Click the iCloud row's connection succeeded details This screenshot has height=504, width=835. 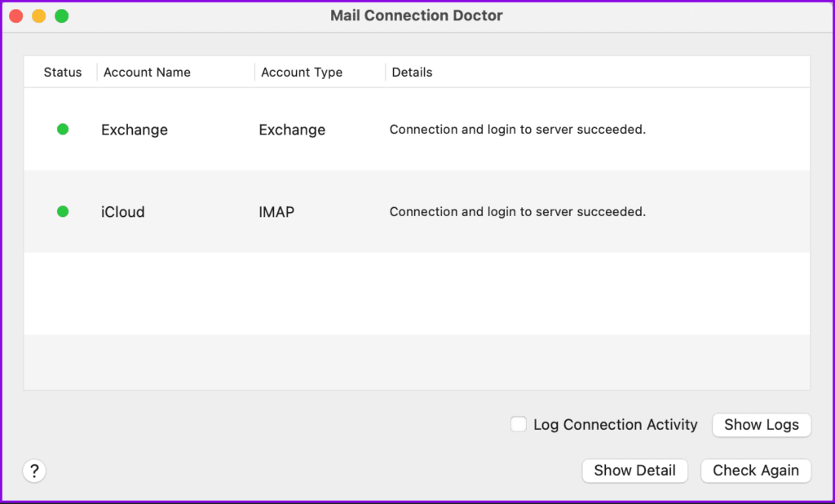click(x=518, y=211)
